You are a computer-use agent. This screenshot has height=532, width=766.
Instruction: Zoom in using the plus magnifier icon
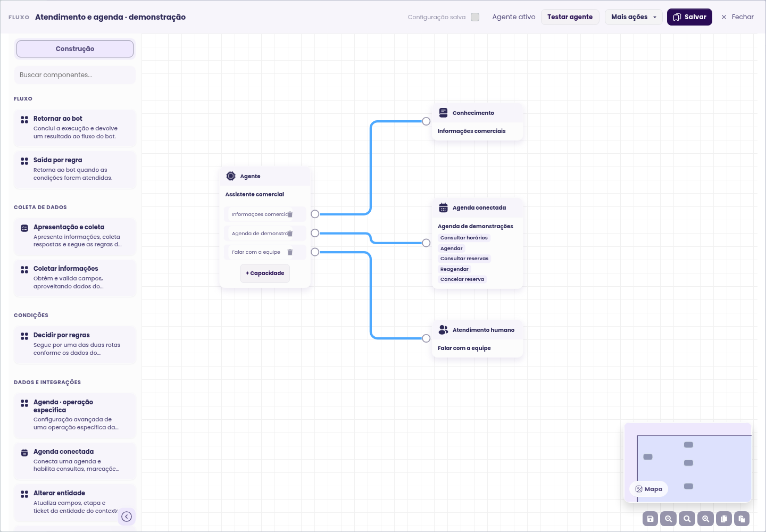(705, 519)
